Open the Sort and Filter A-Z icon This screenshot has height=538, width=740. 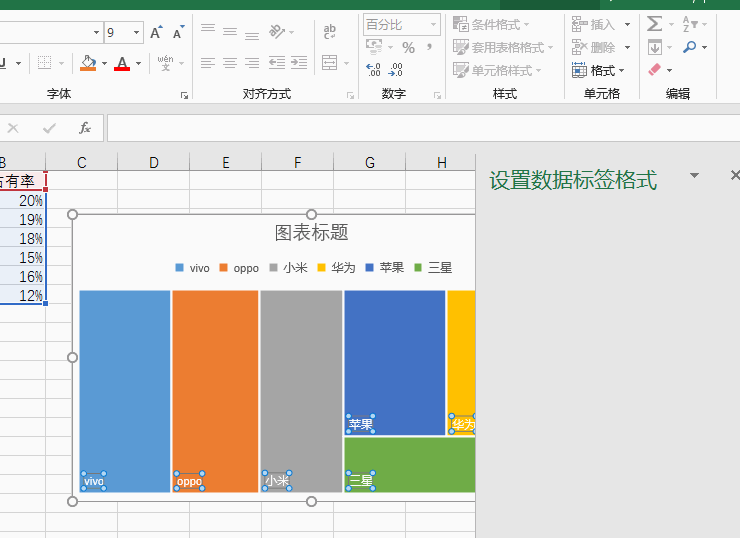click(x=690, y=24)
